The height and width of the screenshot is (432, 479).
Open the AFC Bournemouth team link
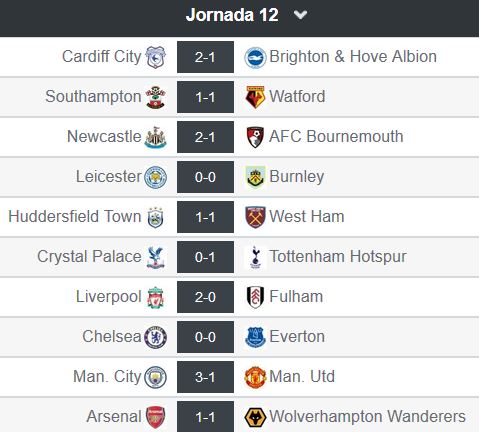[336, 136]
